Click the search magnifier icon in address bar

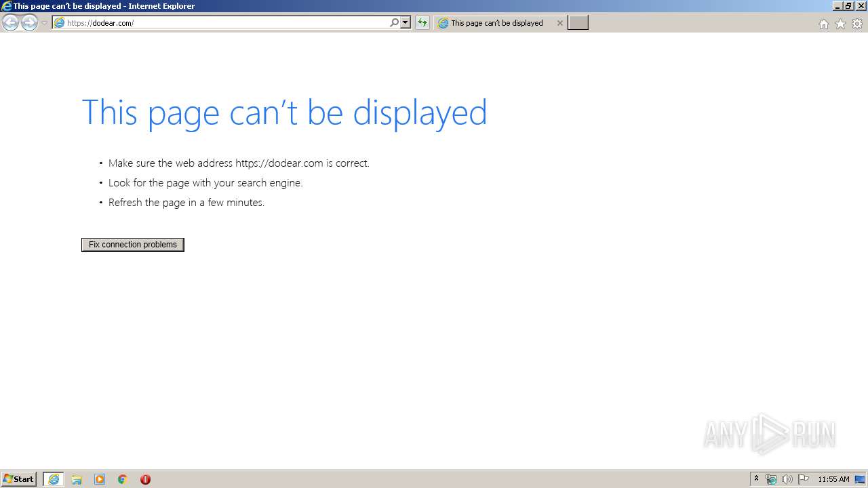tap(394, 23)
